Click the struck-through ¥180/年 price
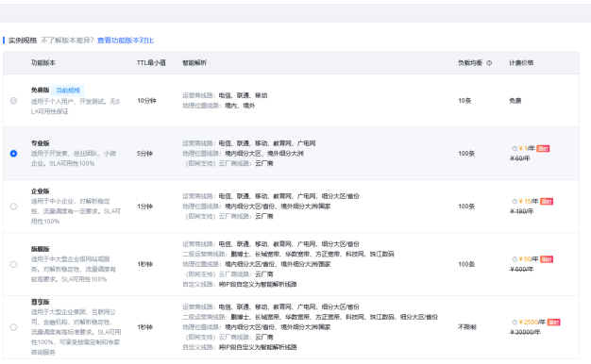 click(x=522, y=211)
